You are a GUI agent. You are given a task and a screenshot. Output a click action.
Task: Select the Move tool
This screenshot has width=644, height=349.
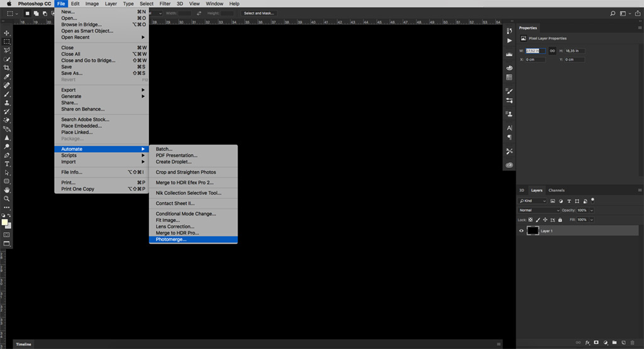(x=7, y=33)
